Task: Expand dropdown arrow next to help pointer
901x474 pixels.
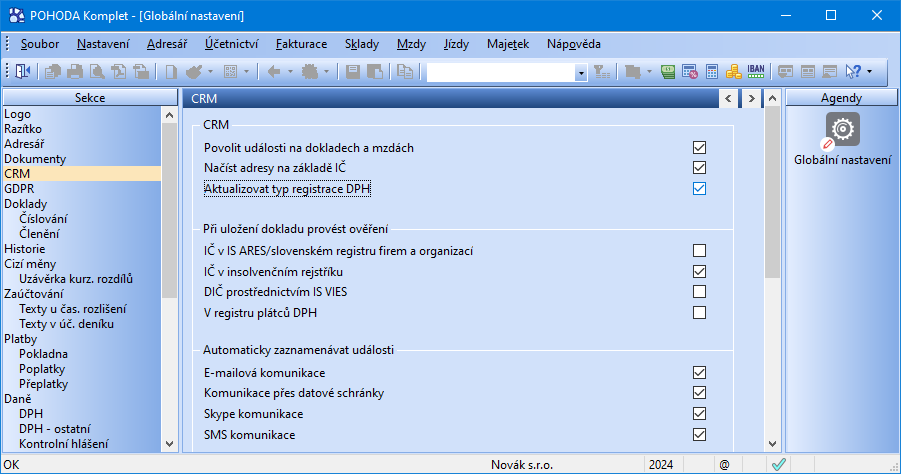Action: (x=869, y=72)
